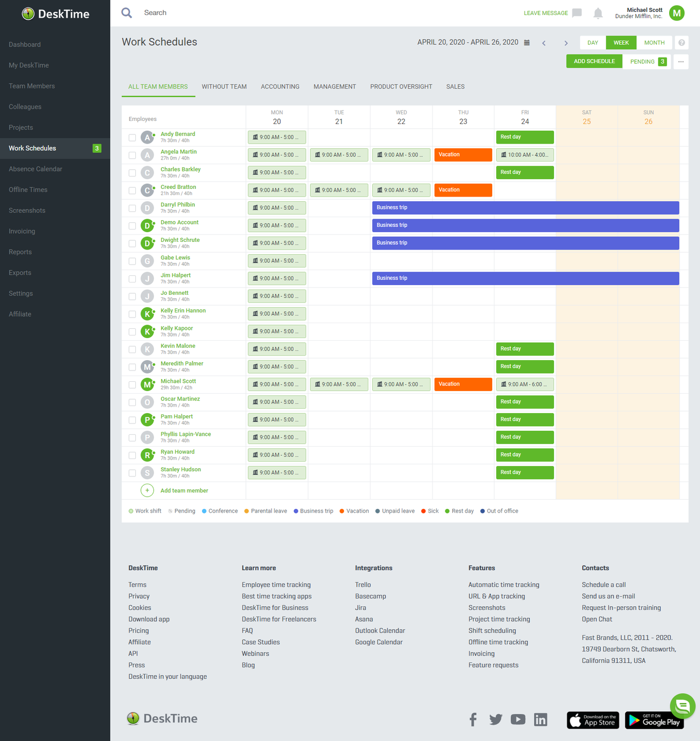Check the box for Oscar Martinez
The image size is (700, 741).
click(x=132, y=402)
